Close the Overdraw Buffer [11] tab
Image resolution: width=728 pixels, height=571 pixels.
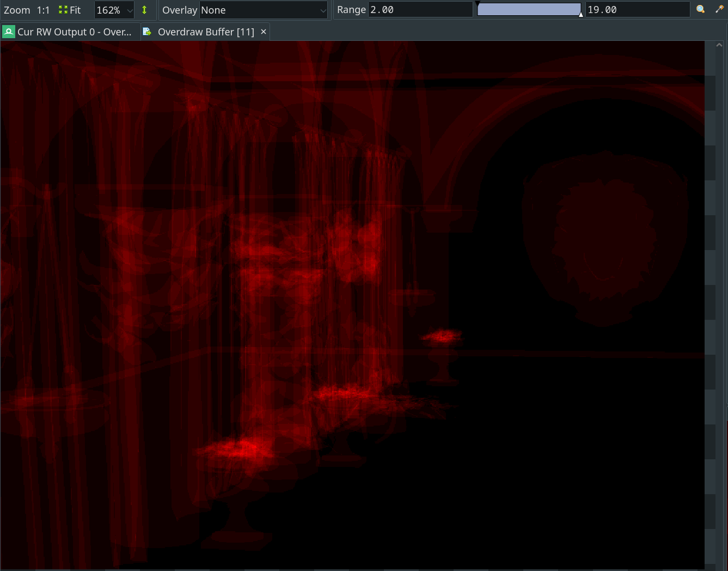pos(264,32)
